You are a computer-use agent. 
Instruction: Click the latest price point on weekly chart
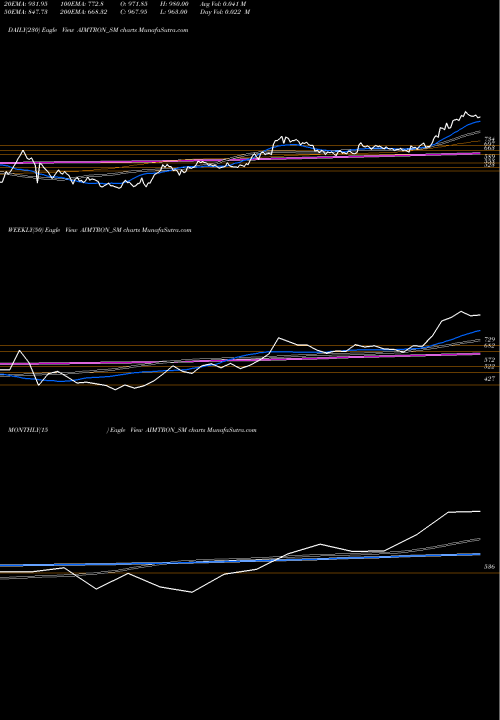(x=480, y=315)
